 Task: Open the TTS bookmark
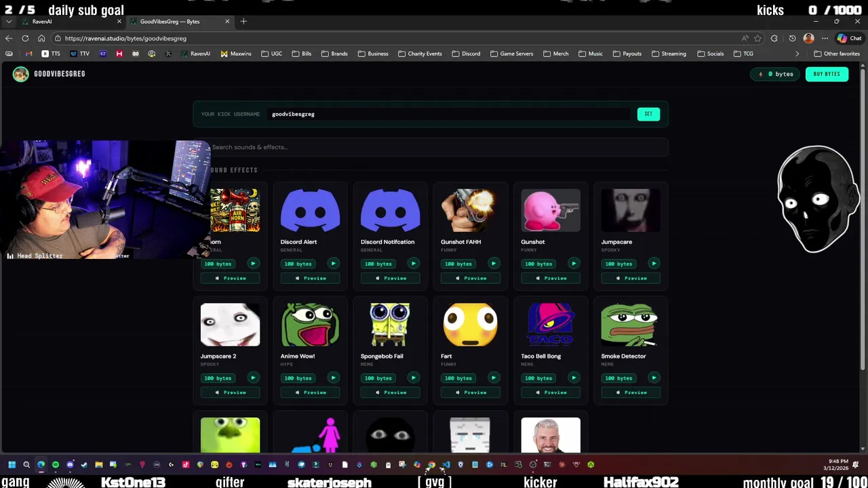pos(51,54)
